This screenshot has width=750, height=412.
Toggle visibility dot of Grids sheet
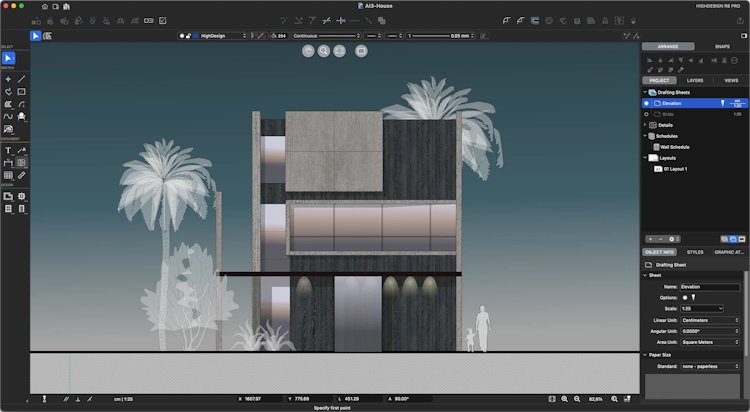click(647, 114)
